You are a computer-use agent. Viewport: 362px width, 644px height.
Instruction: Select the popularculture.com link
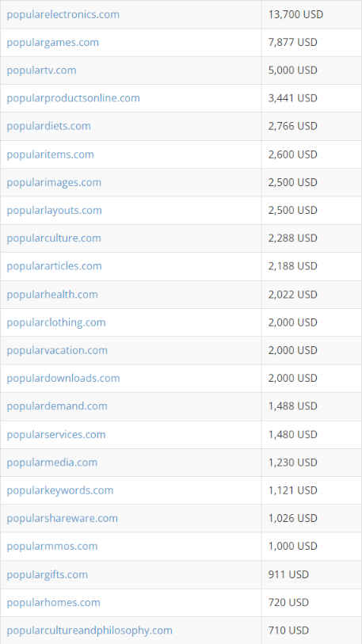click(x=54, y=238)
